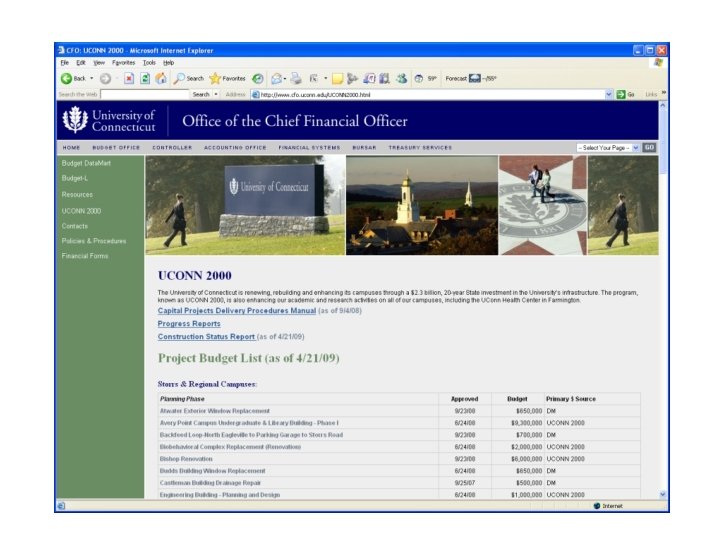Expand the Back button history dropdown arrow
This screenshot has height=540, width=720.
pos(91,79)
